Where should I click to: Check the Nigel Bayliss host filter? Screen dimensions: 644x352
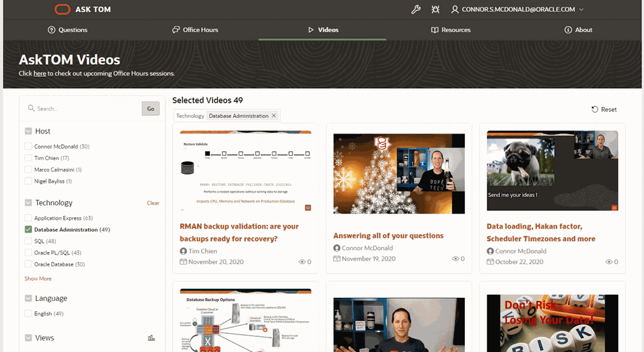click(28, 181)
